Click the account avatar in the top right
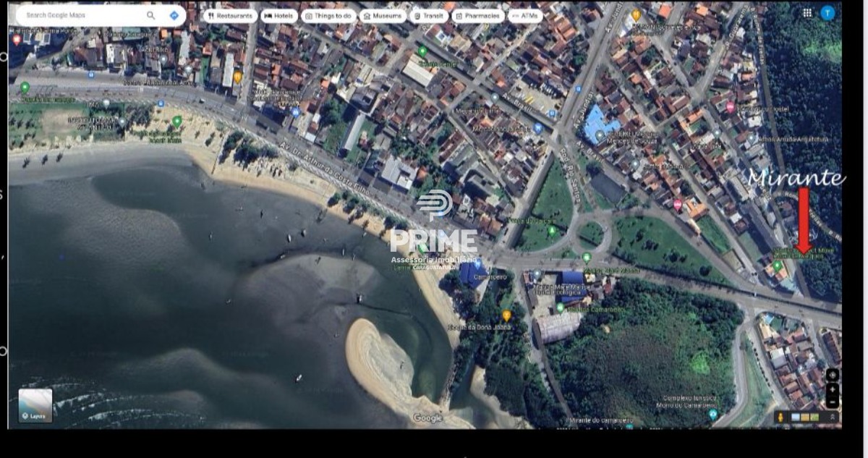Image resolution: width=868 pixels, height=458 pixels. pyautogui.click(x=827, y=13)
